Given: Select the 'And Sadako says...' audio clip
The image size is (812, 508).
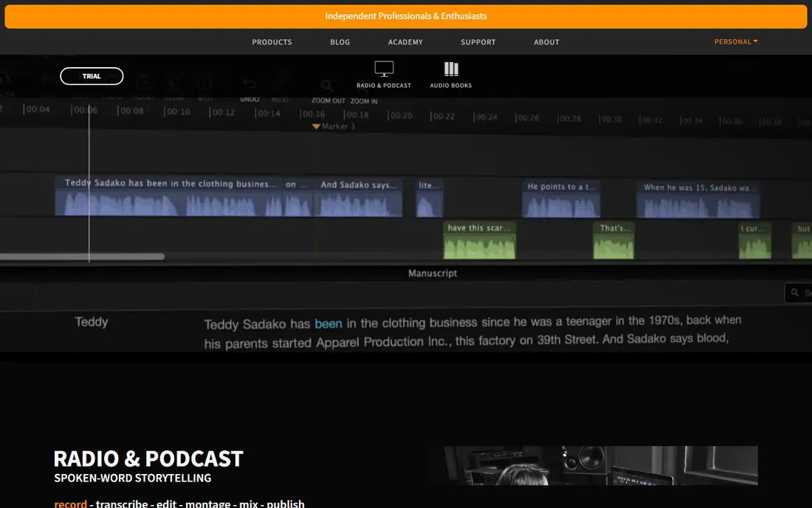Looking at the screenshot, I should [358, 197].
